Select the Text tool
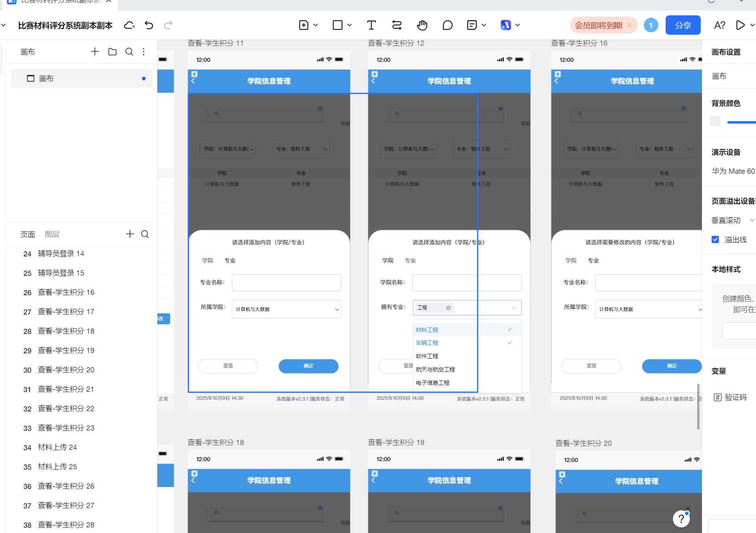Image resolution: width=756 pixels, height=533 pixels. click(x=371, y=25)
